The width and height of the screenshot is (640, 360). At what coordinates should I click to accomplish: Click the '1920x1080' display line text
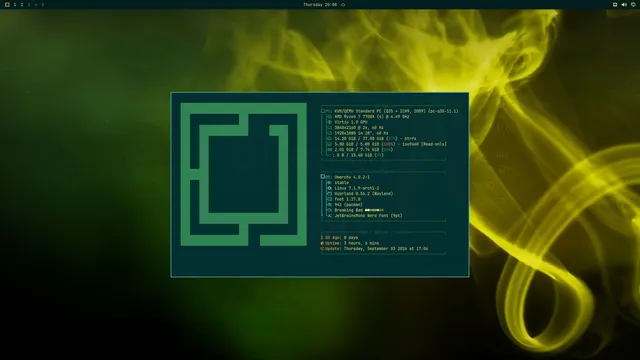(362, 133)
